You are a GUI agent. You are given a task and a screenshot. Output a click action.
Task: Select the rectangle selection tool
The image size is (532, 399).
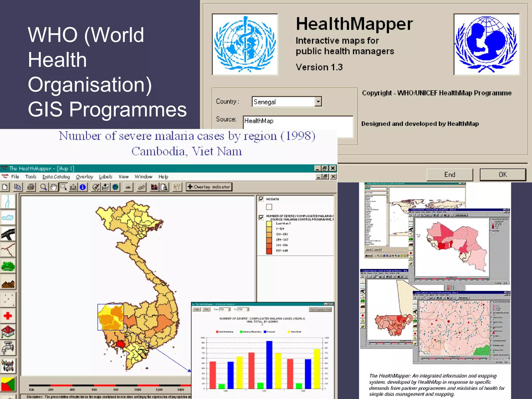pyautogui.click(x=63, y=187)
